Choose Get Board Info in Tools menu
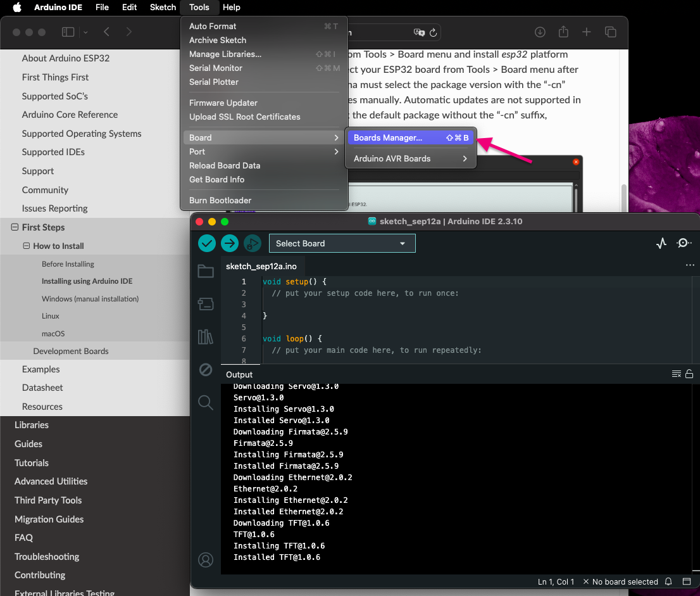The image size is (700, 596). pyautogui.click(x=263, y=179)
